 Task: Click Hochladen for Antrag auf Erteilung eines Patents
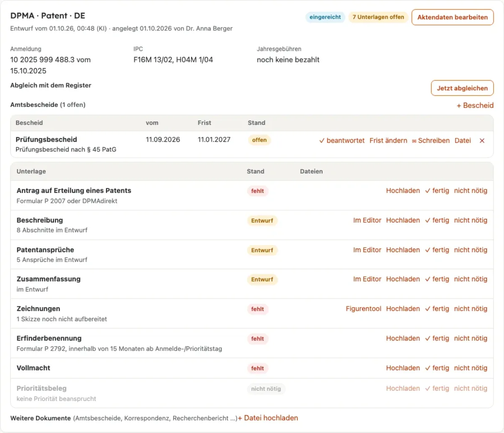pos(403,190)
